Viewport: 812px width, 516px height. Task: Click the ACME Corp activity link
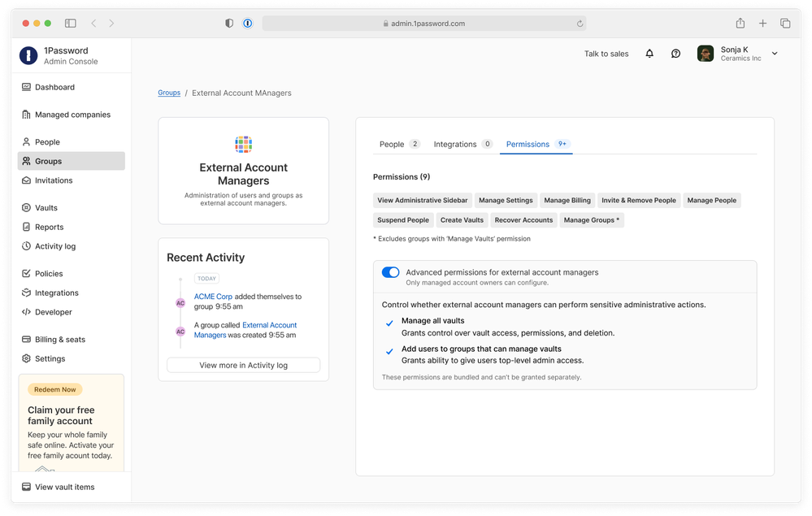tap(213, 297)
